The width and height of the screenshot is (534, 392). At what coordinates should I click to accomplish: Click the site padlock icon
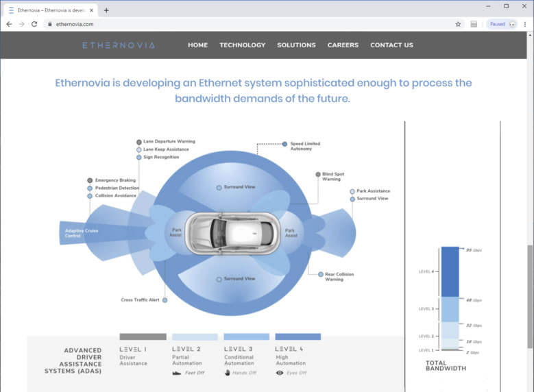(49, 24)
